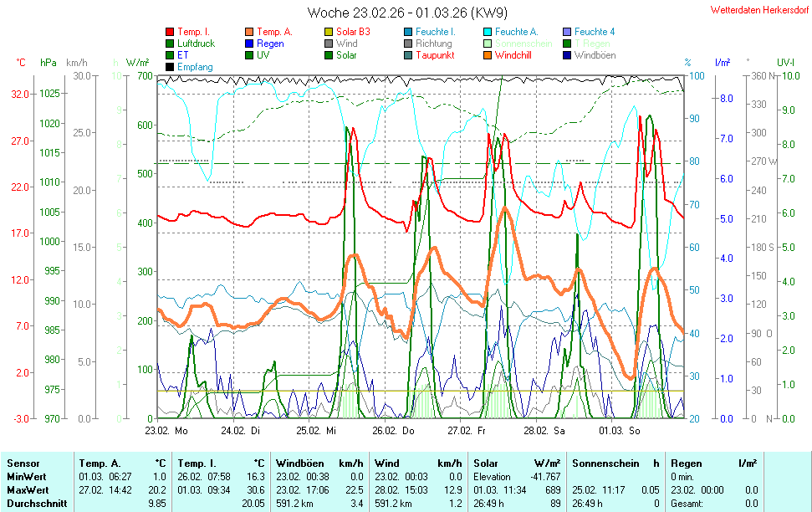Click the red Temp. I. legend swatch
Viewport: 812px width, 512px height.
pos(170,32)
